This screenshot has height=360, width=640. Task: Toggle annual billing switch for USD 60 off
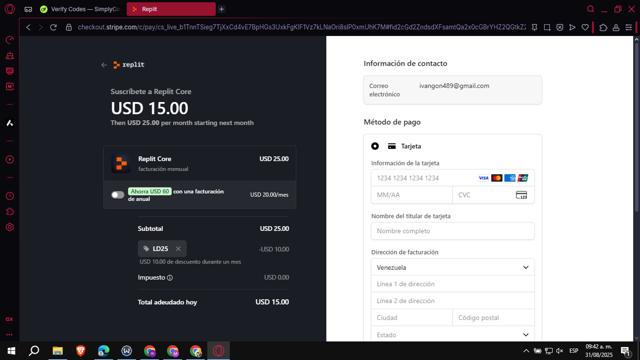[118, 195]
